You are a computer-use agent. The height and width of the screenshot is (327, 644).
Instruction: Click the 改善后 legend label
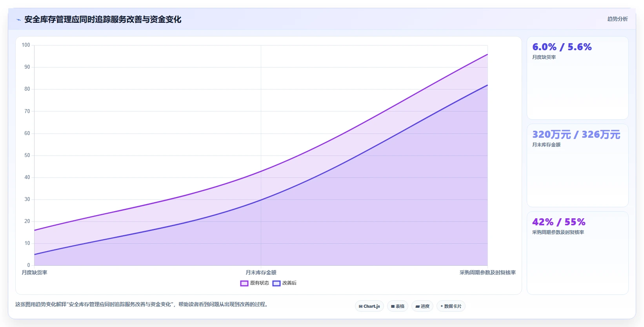coord(289,283)
